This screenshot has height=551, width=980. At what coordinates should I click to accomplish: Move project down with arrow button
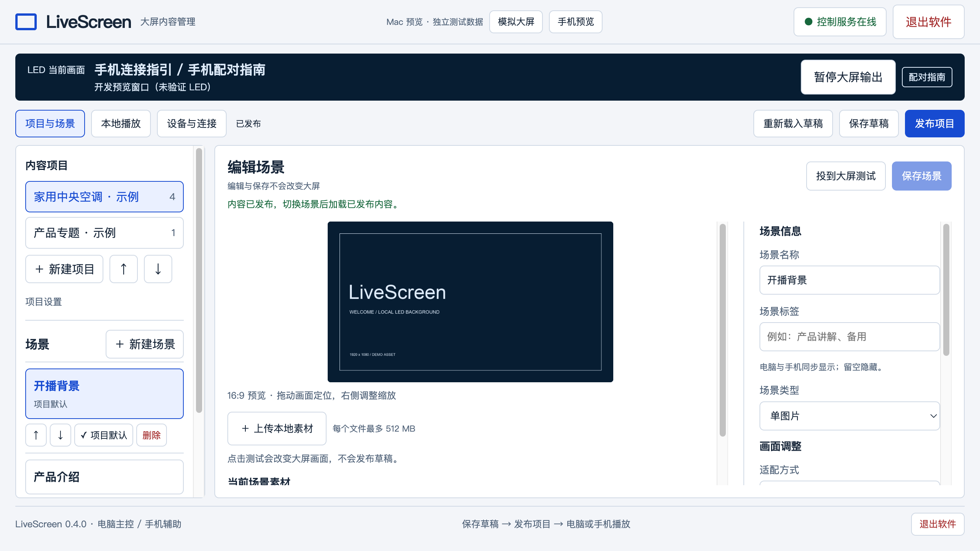tap(158, 269)
